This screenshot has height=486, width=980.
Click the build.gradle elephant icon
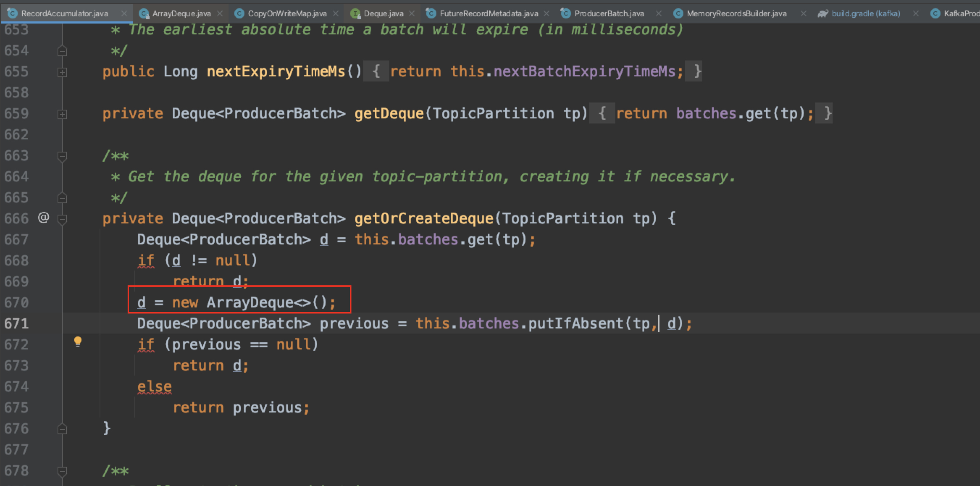coord(822,14)
